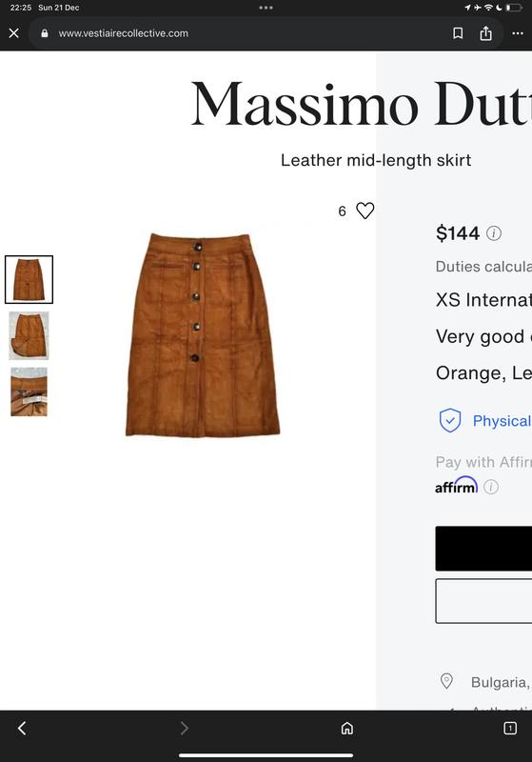Open Affirm info icon

tap(491, 487)
